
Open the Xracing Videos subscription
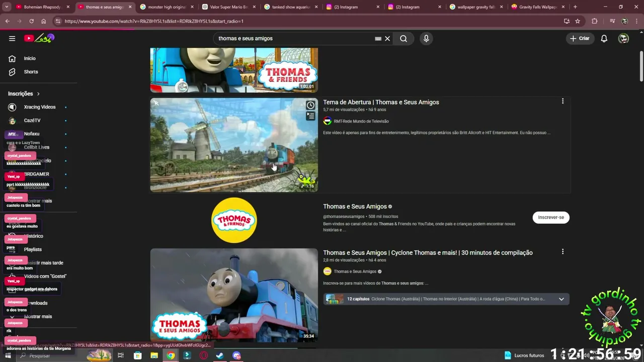coord(39,107)
